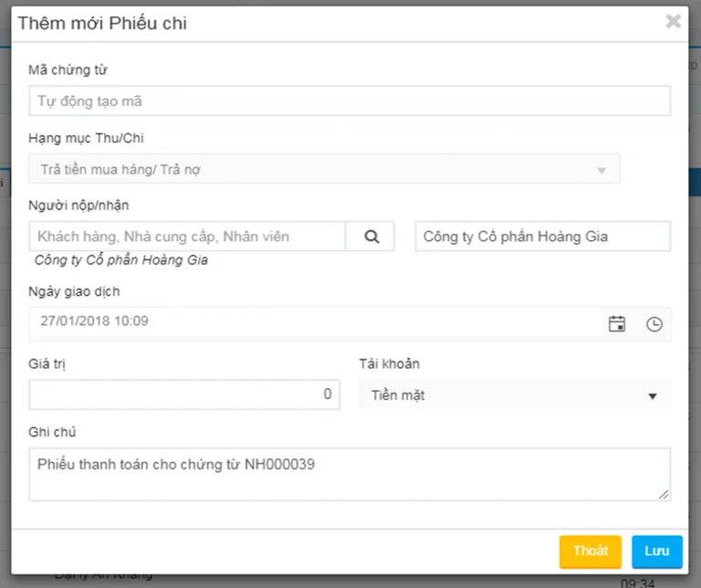701x588 pixels.
Task: Click the Thoát button
Action: coord(591,551)
